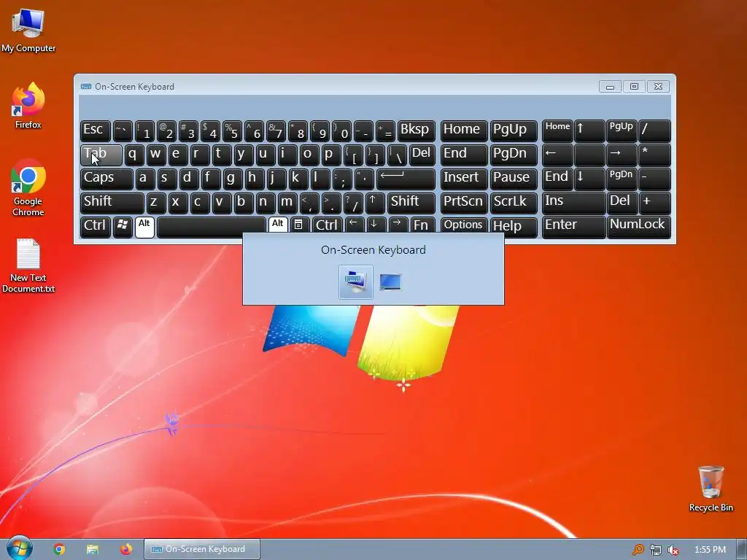Click the Windows Start orb
Image resolution: width=747 pixels, height=560 pixels.
[20, 549]
